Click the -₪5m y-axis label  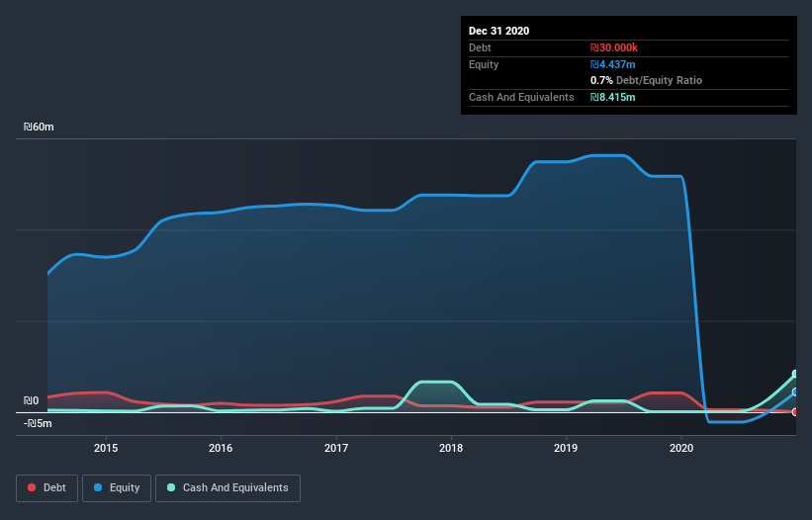[38, 423]
